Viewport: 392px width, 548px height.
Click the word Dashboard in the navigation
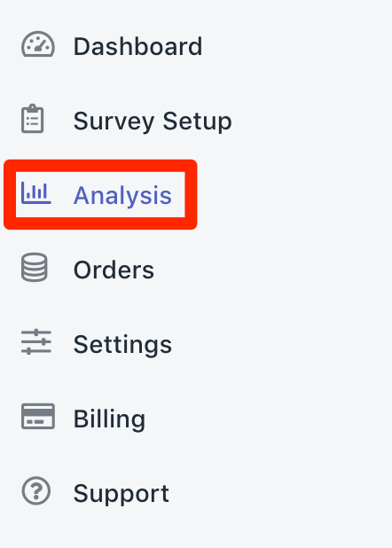(137, 46)
